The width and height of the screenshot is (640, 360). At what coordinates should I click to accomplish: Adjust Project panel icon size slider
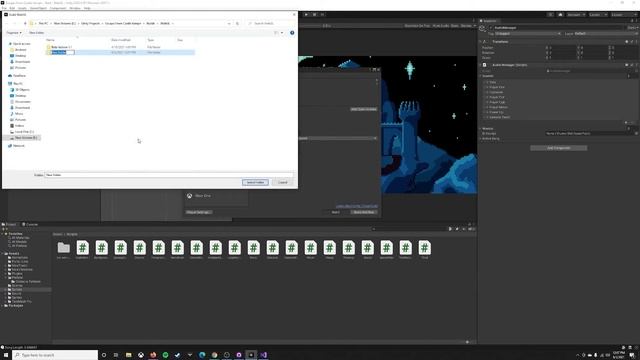click(x=467, y=342)
